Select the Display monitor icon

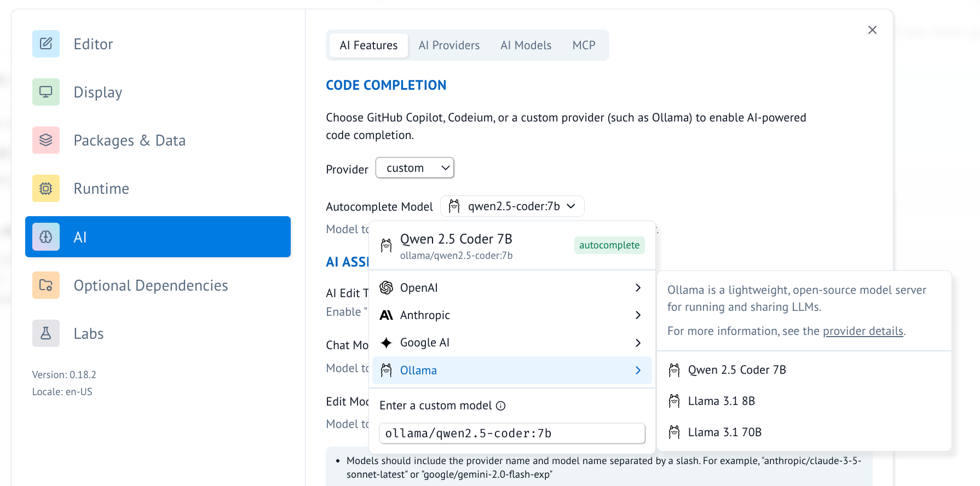45,92
